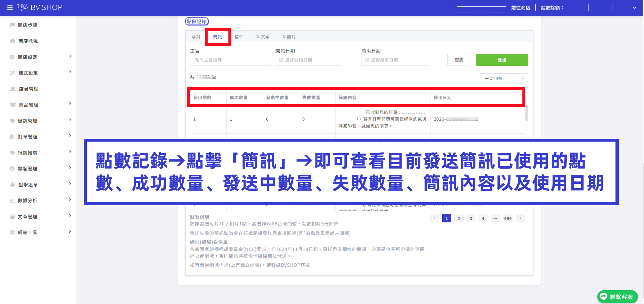This screenshot has width=644, height=304.
Task: Expand the 商店設定 submenu chevron
Action: click(70, 56)
